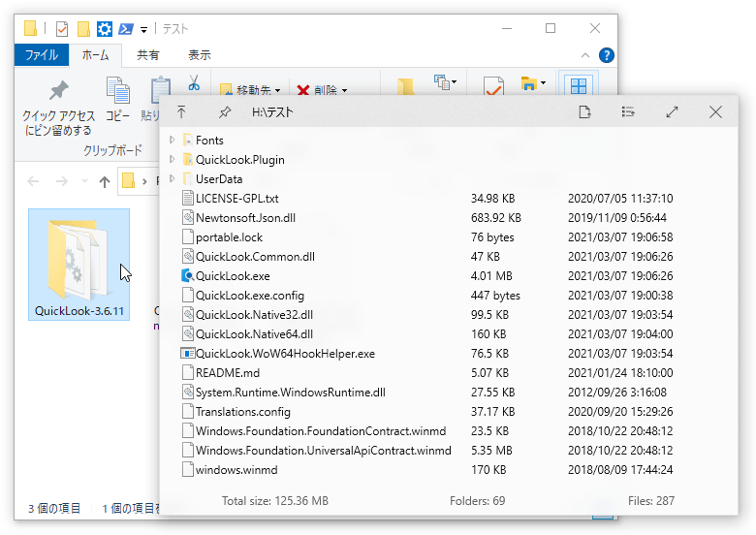Click System.Runtime.WindowsRuntime.dll icon
This screenshot has width=756, height=535.
[x=188, y=392]
